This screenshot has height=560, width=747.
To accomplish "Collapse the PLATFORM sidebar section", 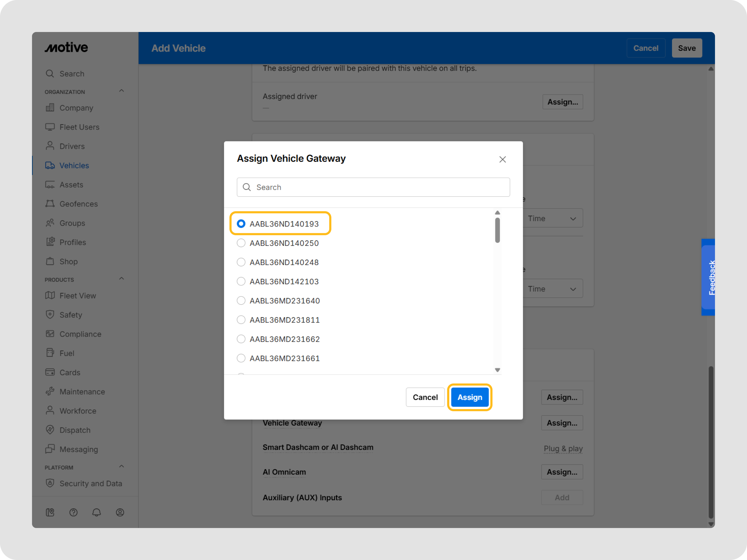I will tap(122, 466).
